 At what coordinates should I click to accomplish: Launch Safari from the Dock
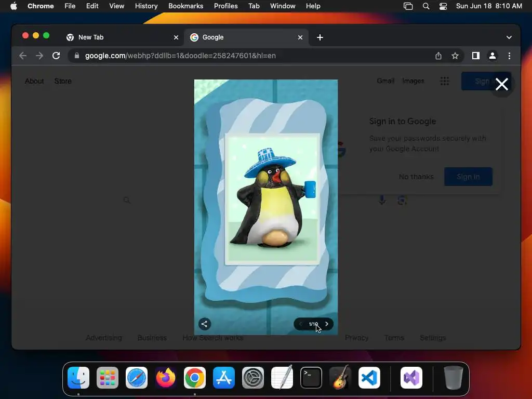137,378
